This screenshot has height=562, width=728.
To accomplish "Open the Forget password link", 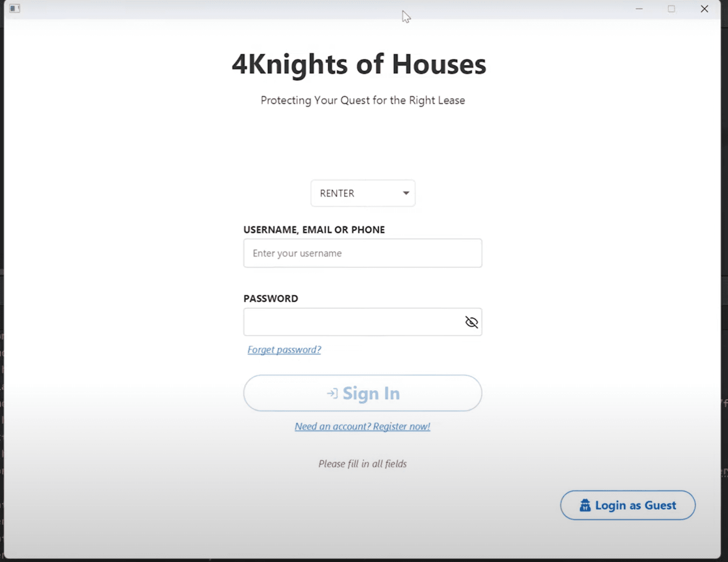I will tap(284, 349).
